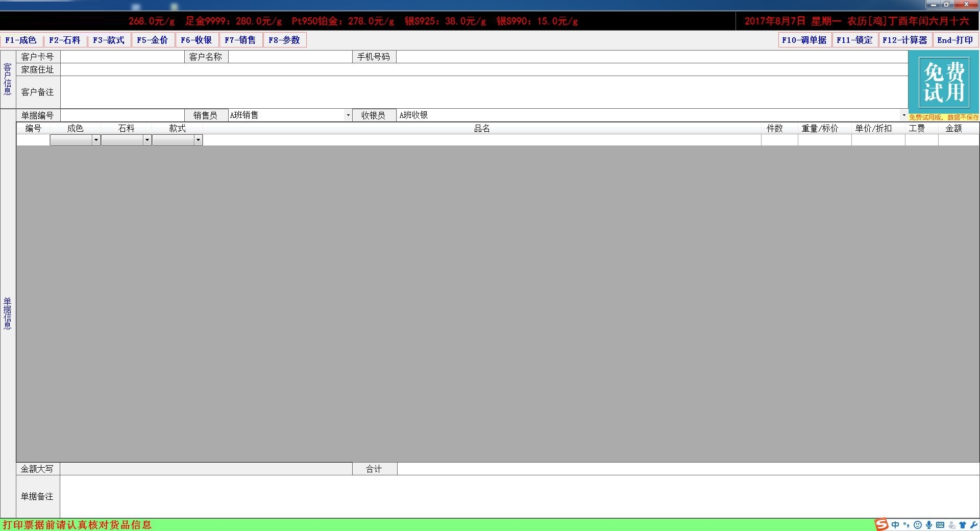
Task: Click the 免费试用 trial badge
Action: [x=944, y=82]
